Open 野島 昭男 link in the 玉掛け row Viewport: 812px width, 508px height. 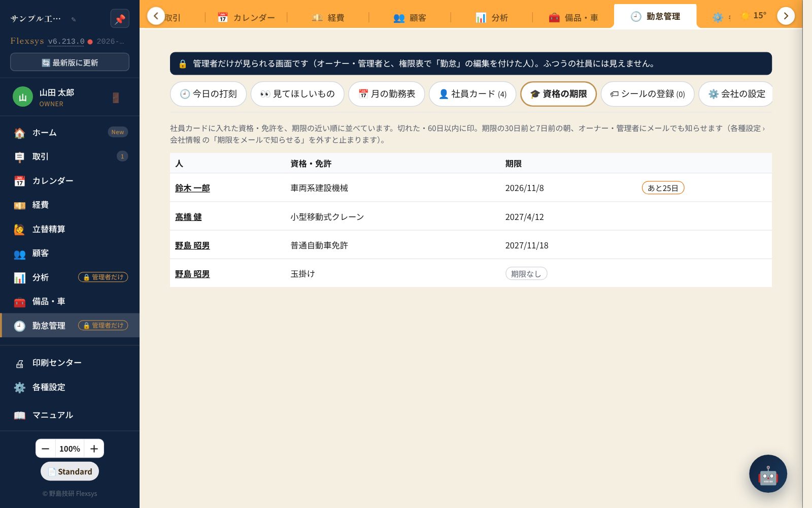tap(192, 274)
